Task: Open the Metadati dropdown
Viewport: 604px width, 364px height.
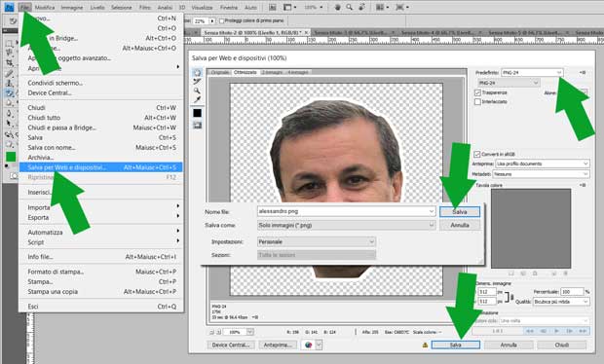Action: [x=542, y=174]
